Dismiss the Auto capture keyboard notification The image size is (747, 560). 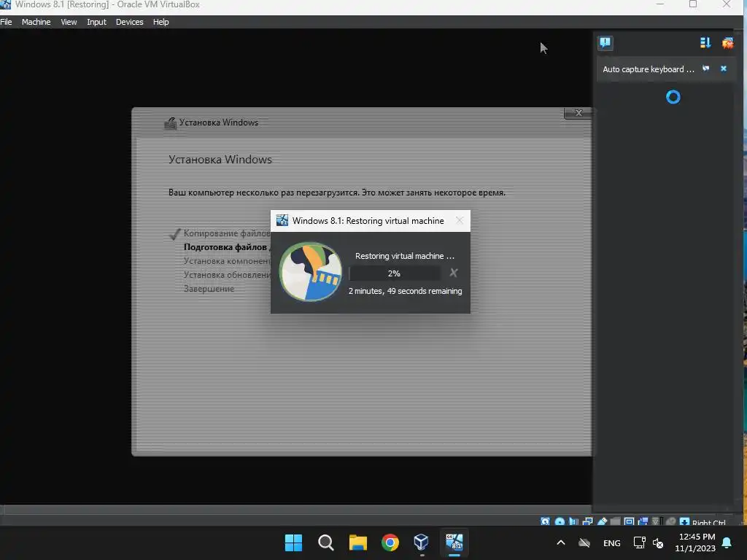[724, 69]
